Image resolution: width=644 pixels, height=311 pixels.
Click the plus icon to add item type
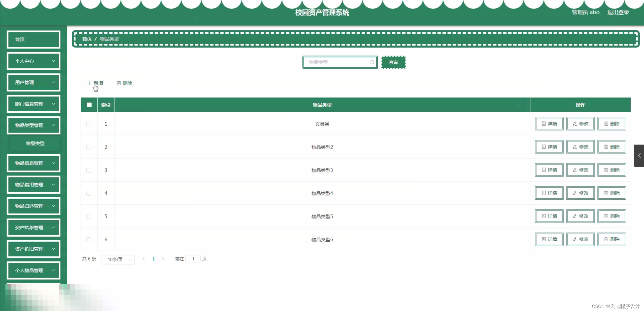coord(89,83)
